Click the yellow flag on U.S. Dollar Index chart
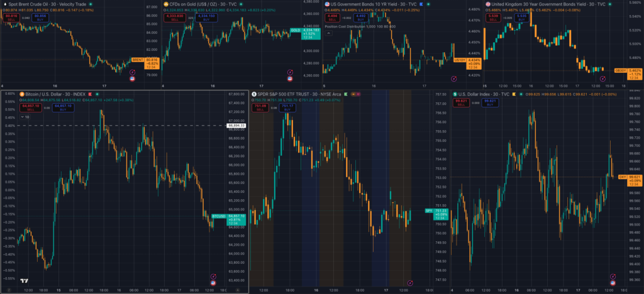Screen dimensions: 644x294 [x=514, y=94]
